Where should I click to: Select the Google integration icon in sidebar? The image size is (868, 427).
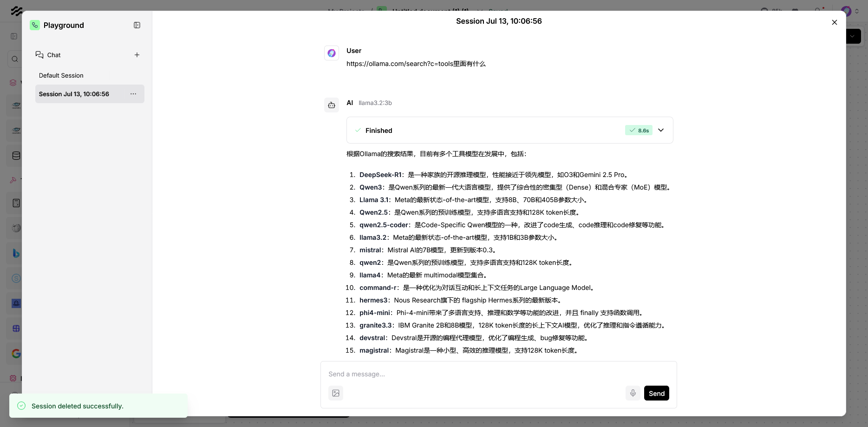16,354
